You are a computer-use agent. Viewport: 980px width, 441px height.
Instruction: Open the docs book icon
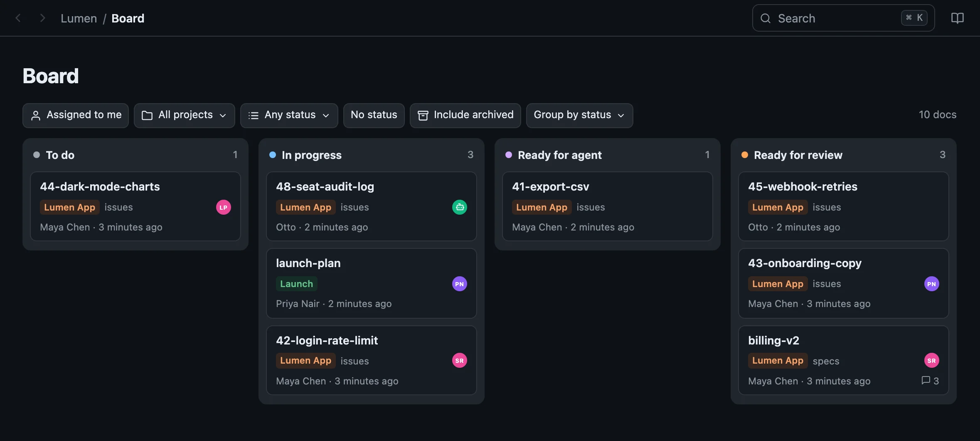click(x=958, y=18)
